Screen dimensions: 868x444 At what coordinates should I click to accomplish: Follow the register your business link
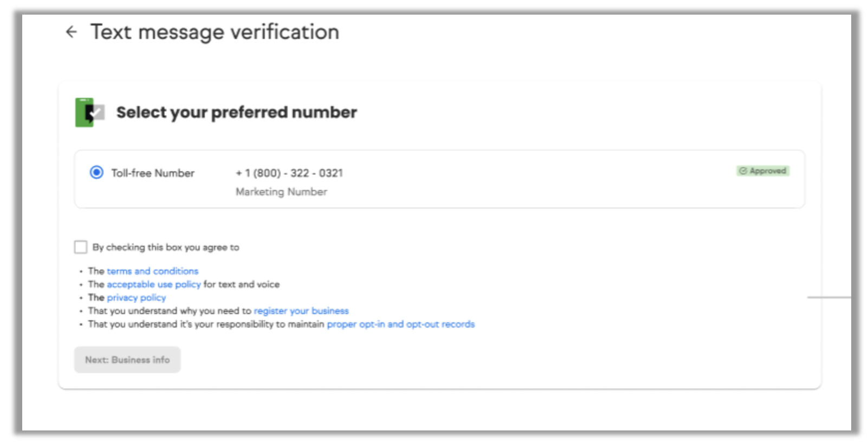[301, 311]
